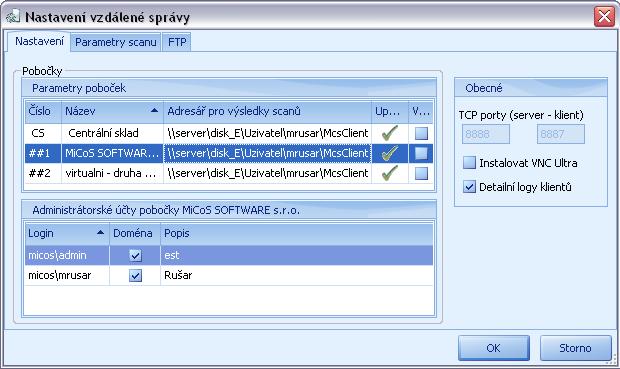Click the green checkmark in the ##1 row
620x369 pixels.
[389, 153]
